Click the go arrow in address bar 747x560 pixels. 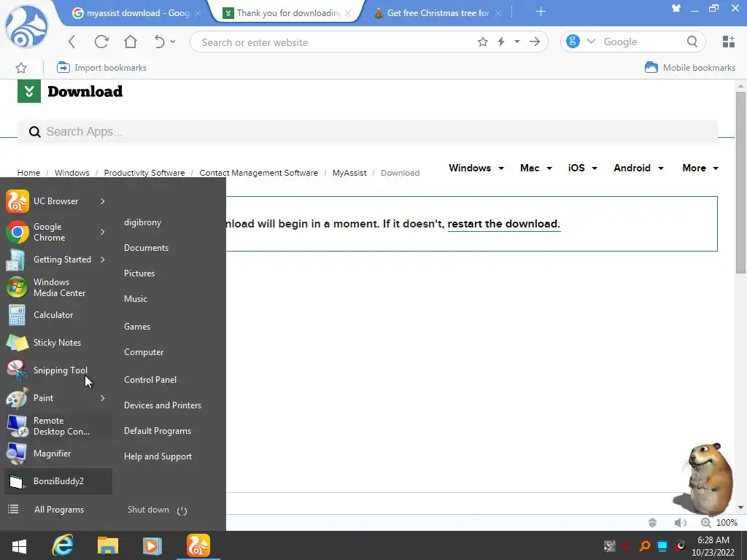[535, 42]
